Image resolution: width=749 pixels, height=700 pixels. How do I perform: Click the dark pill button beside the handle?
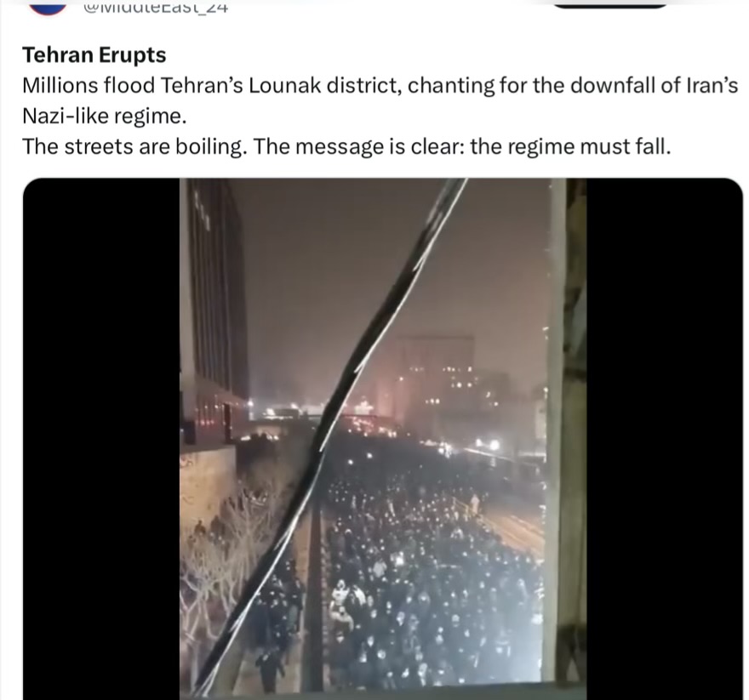click(x=610, y=3)
